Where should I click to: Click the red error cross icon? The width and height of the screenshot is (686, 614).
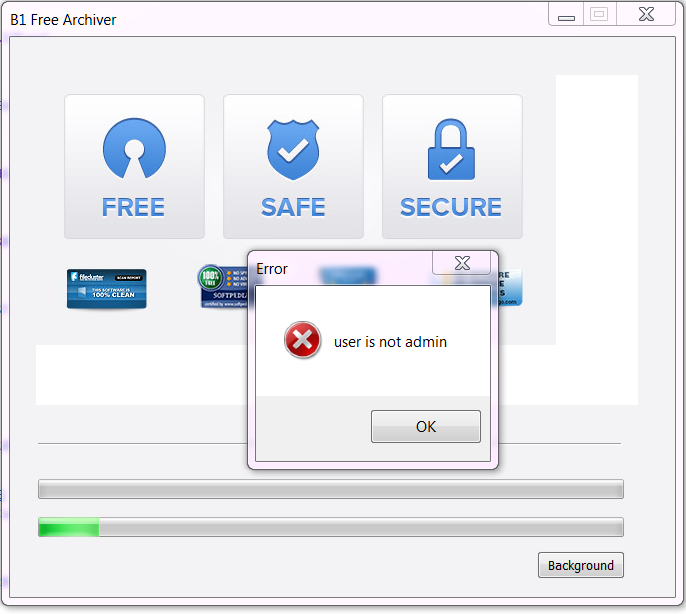tap(302, 340)
